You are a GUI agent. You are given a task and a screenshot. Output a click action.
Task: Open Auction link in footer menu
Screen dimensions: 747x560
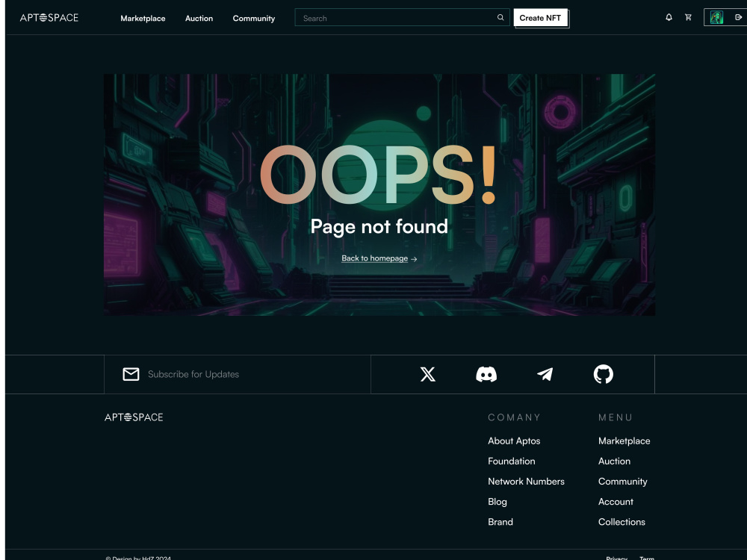pyautogui.click(x=615, y=461)
